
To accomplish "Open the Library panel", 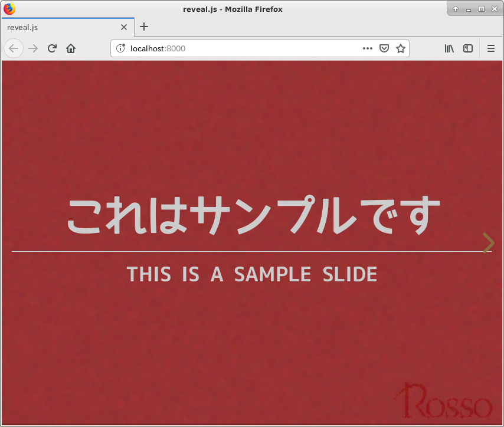I will coord(449,48).
